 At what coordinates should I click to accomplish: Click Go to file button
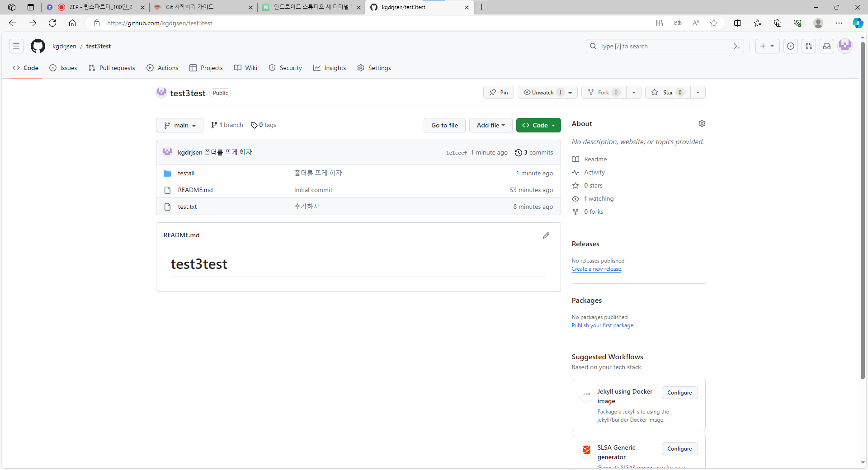point(444,125)
